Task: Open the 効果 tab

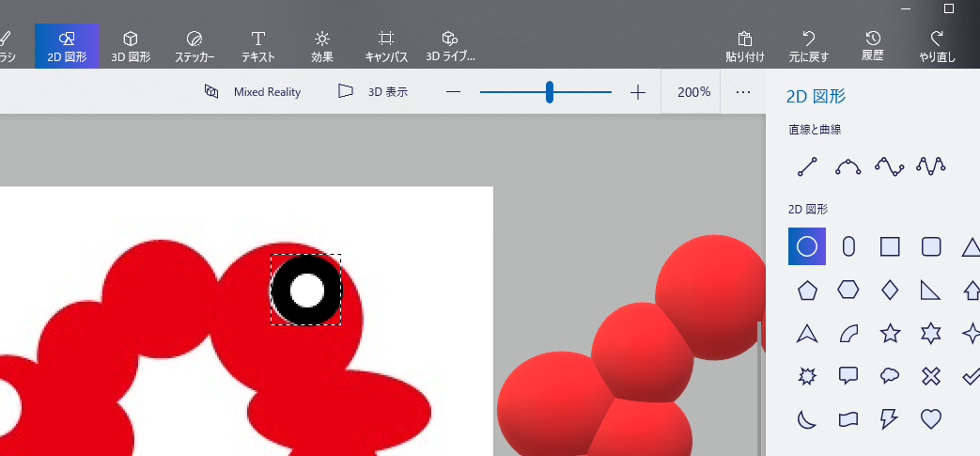Action: click(x=322, y=46)
